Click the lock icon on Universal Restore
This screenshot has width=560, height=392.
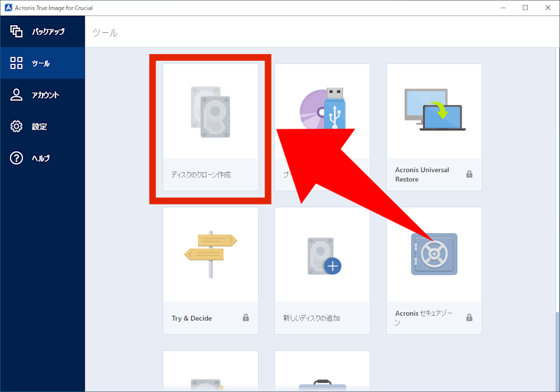pos(469,174)
